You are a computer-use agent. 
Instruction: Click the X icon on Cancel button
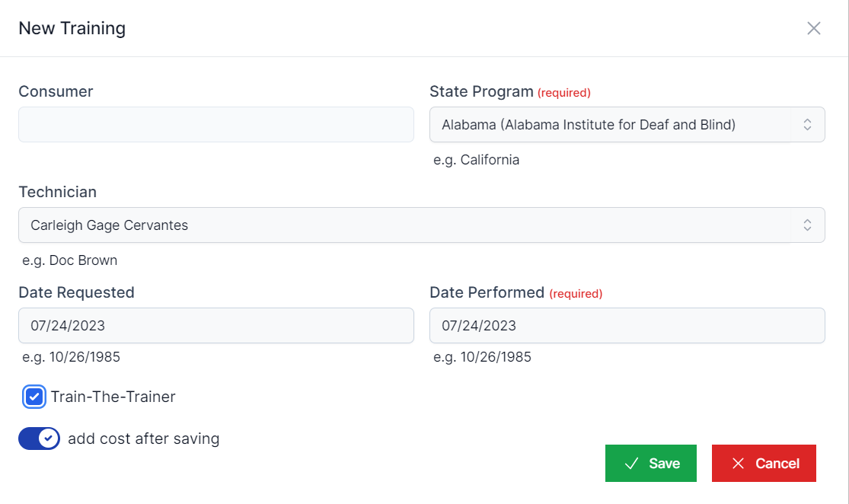[x=738, y=464]
